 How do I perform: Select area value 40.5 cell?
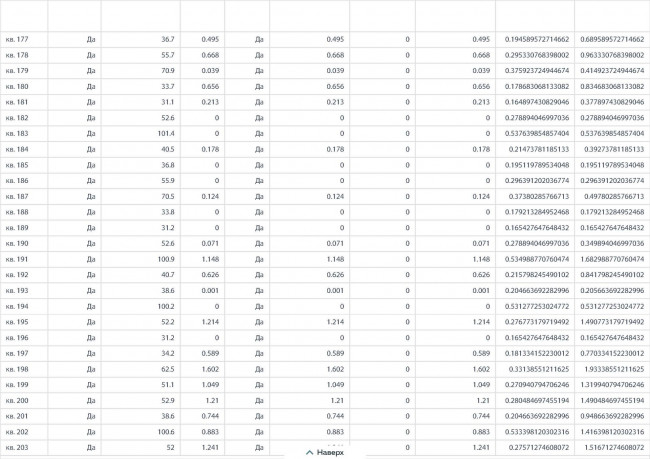tap(141, 149)
